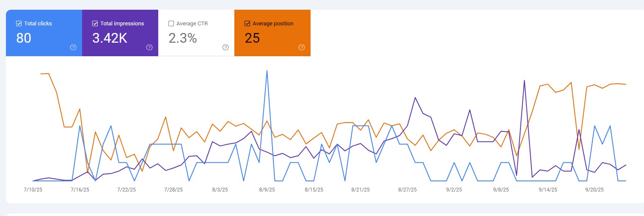This screenshot has height=216, width=644.
Task: Click the 7/10/25 date label
Action: point(33,190)
